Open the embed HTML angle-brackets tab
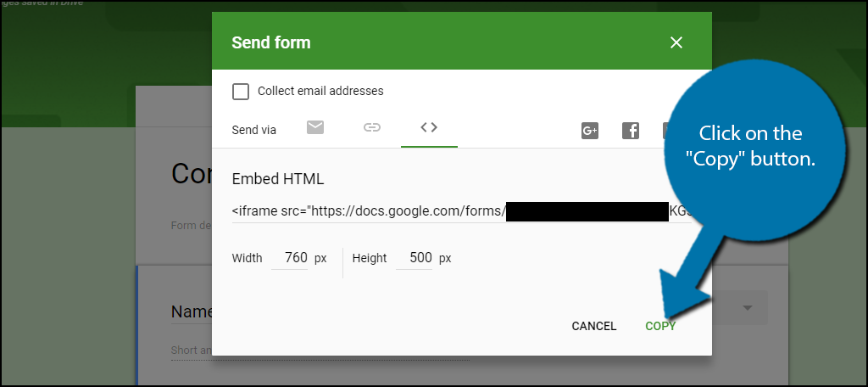Image resolution: width=868 pixels, height=387 pixels. coord(429,127)
